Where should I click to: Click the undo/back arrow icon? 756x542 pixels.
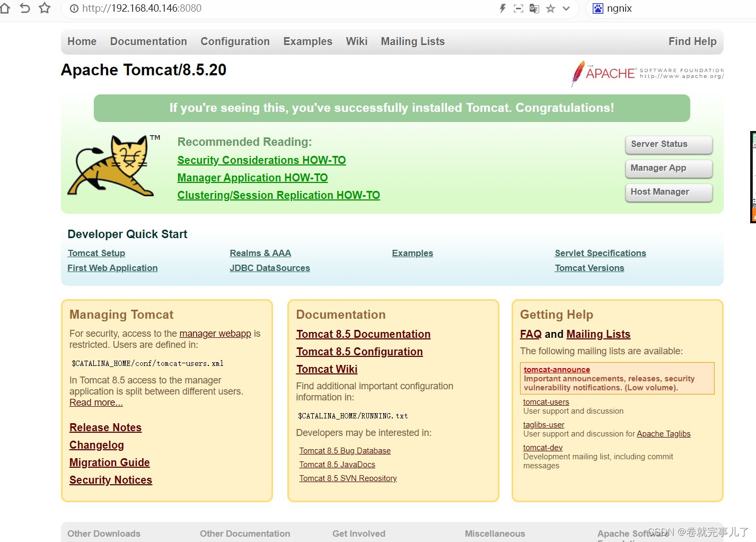24,8
